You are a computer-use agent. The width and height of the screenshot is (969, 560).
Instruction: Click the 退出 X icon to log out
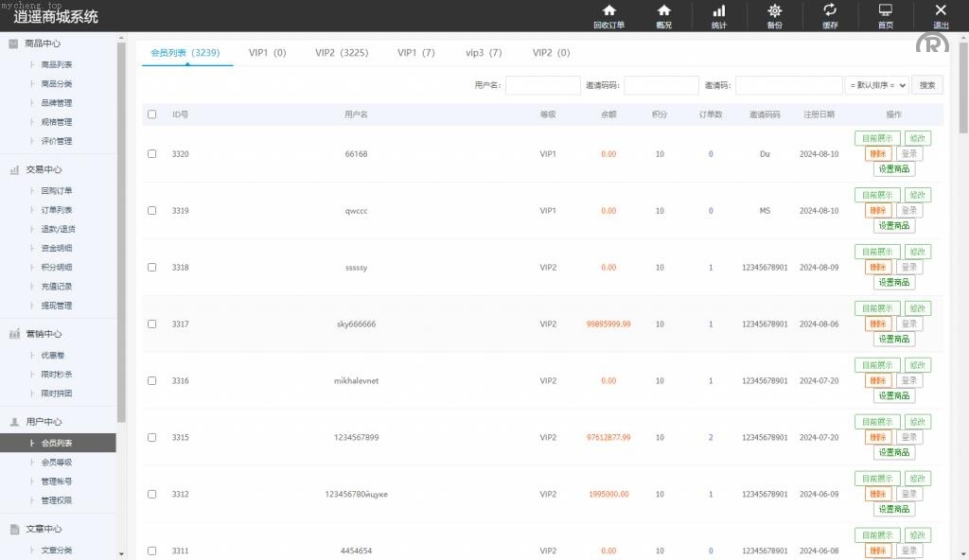[x=941, y=11]
